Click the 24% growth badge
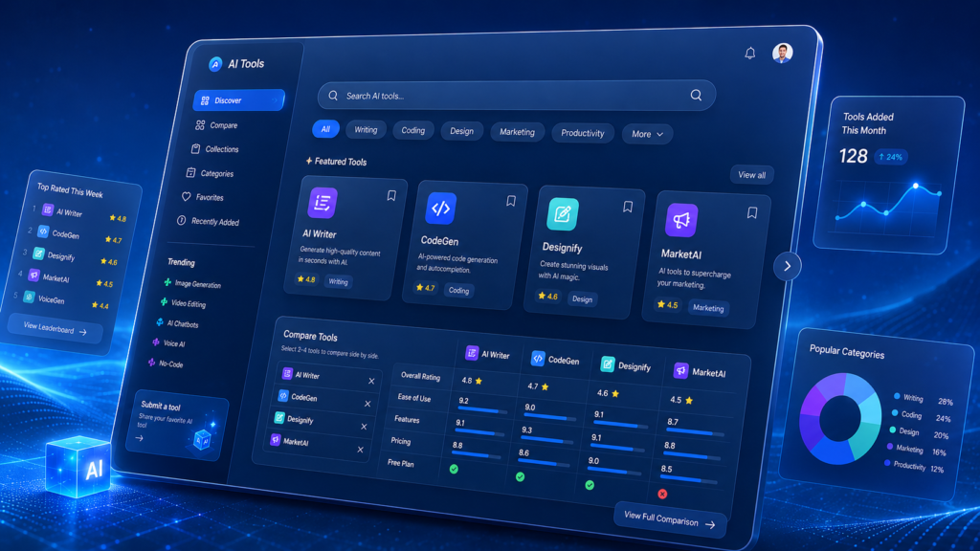Viewport: 980px width, 551px height. click(891, 157)
